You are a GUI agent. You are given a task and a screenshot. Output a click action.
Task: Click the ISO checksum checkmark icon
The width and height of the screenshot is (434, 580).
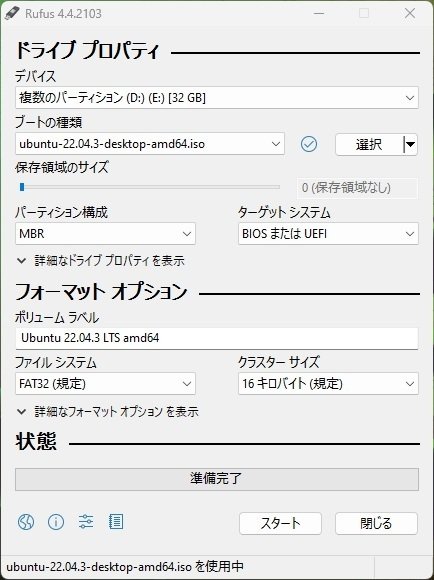(309, 144)
